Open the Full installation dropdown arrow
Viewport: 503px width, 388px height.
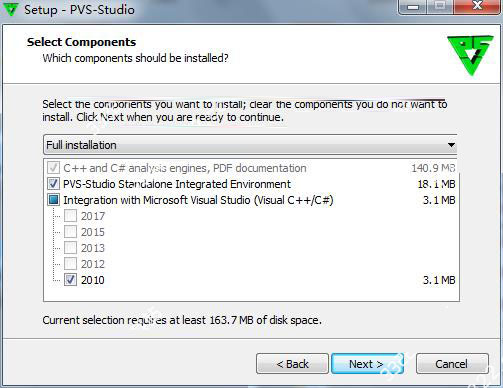click(451, 145)
